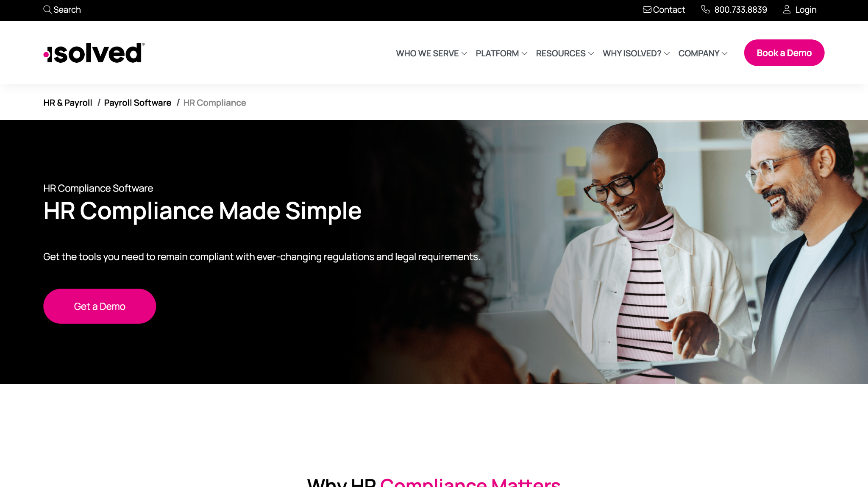
Task: Open the Login link text
Action: coord(806,9)
